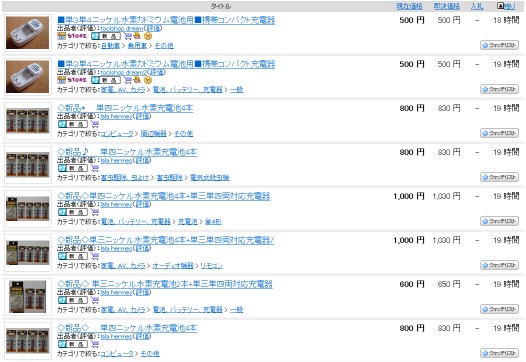The width and height of the screenshot is (526, 362).
Task: Open seller toolshop_dream's profile link in the first listing
Action: [x=122, y=29]
